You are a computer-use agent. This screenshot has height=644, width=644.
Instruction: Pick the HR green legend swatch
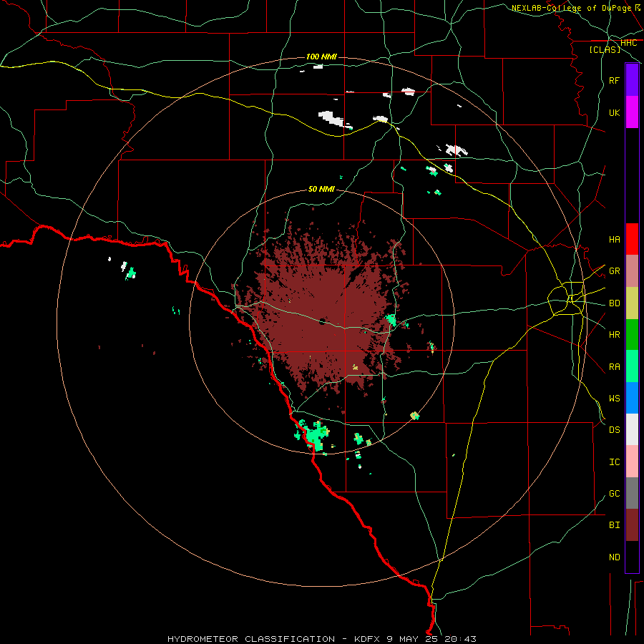click(x=632, y=335)
